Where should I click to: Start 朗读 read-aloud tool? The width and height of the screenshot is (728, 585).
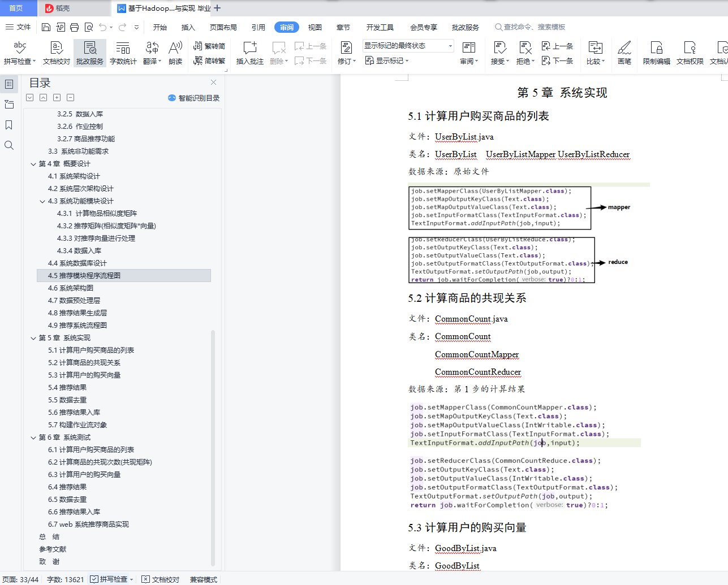pos(175,53)
